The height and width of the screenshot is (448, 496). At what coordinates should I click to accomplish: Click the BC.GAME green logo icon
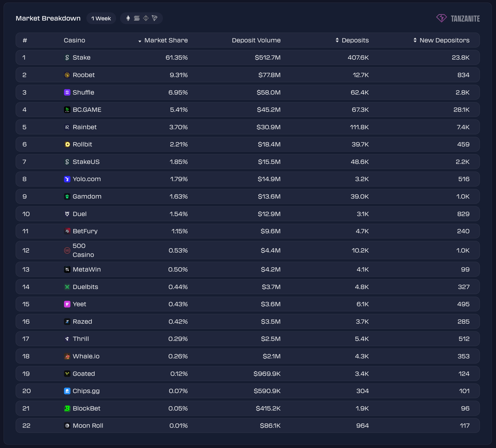tap(67, 110)
